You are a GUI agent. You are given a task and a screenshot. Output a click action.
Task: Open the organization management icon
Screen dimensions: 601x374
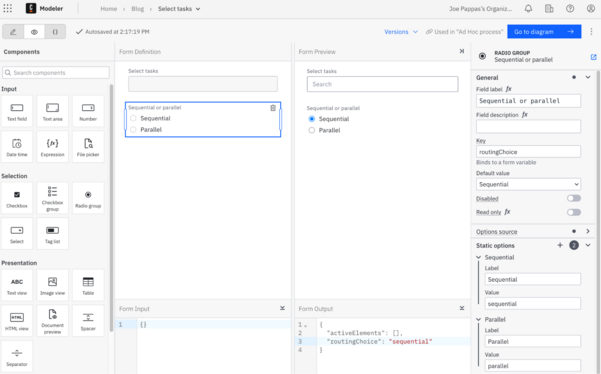pos(549,8)
